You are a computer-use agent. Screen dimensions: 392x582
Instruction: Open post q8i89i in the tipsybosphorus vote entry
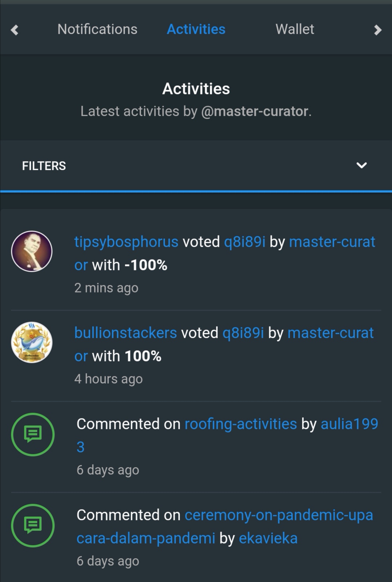(245, 242)
